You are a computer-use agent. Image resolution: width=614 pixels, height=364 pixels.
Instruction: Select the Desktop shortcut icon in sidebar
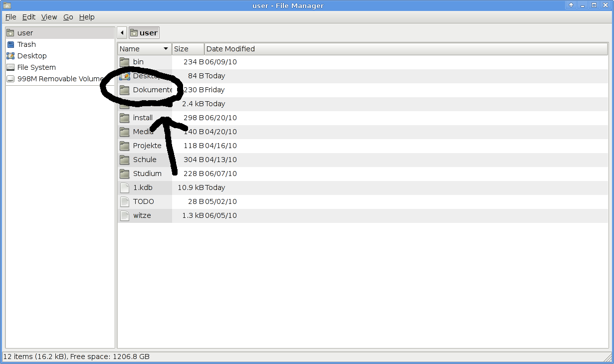[x=10, y=56]
